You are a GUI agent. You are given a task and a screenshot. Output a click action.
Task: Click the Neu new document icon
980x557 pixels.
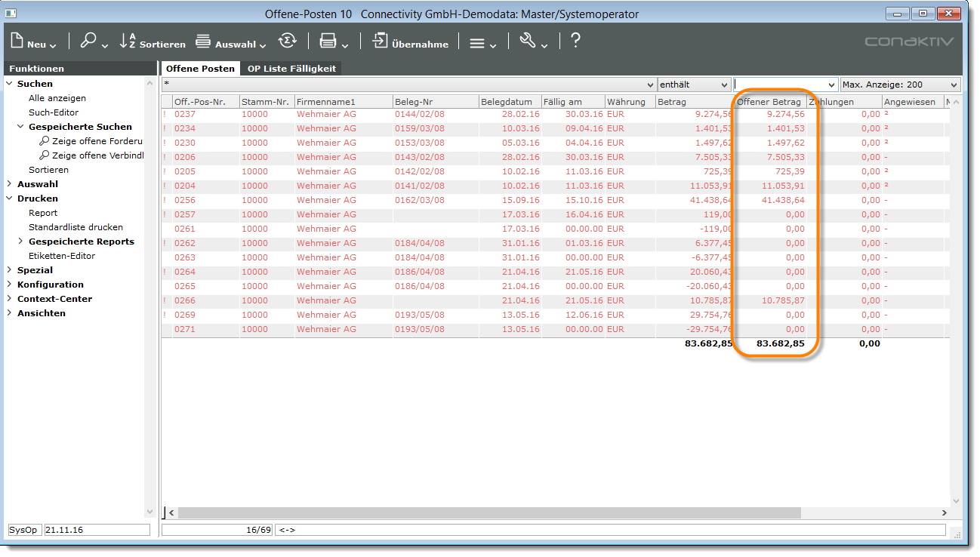pos(17,42)
